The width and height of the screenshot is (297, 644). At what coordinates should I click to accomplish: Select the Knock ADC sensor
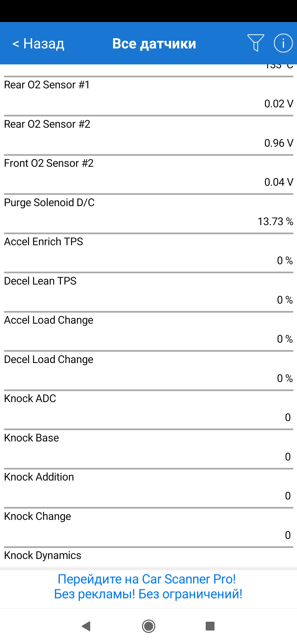point(148,408)
